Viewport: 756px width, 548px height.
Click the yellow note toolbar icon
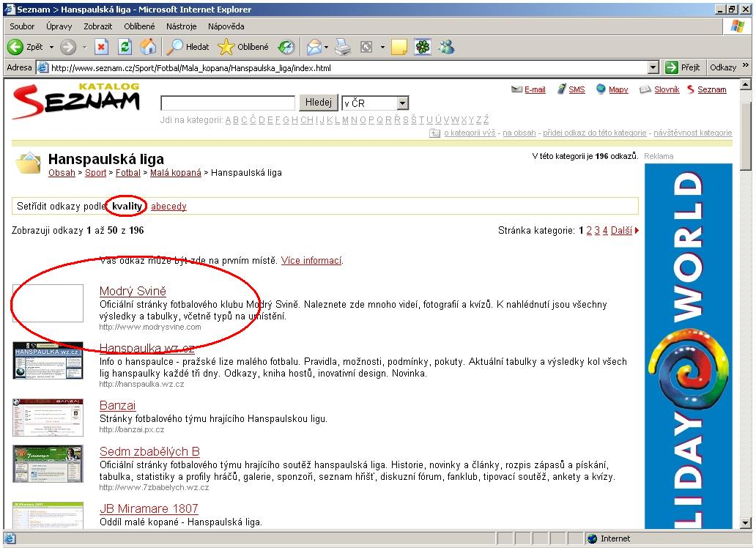point(399,47)
